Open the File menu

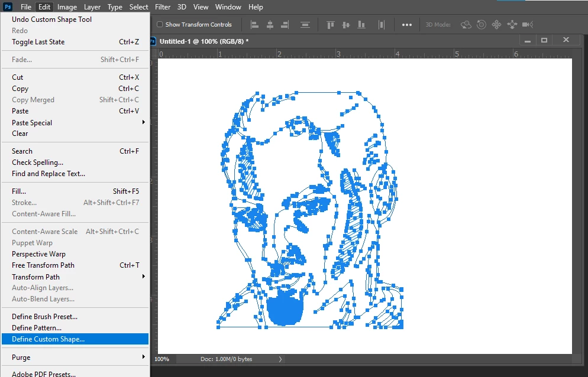(x=26, y=6)
